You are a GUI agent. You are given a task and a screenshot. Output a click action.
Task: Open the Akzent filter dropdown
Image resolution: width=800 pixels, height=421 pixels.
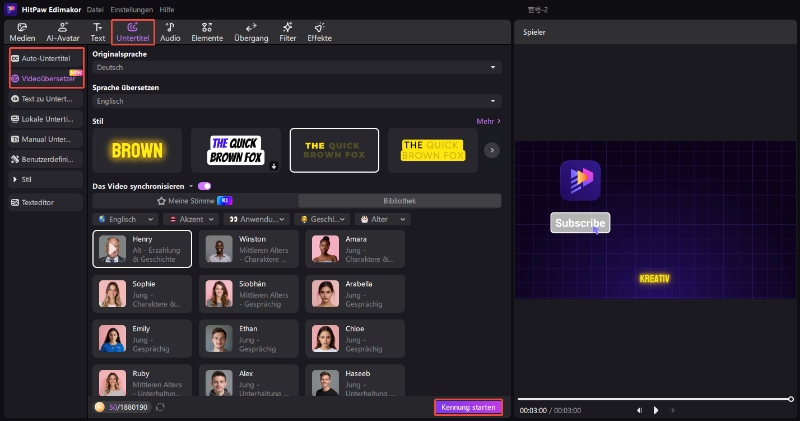click(x=190, y=219)
